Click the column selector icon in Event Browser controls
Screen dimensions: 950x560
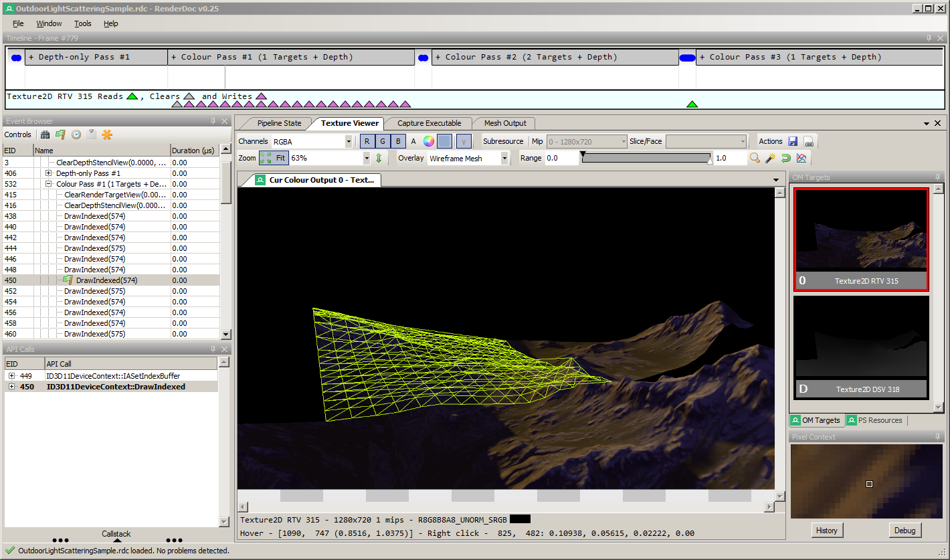coord(92,134)
